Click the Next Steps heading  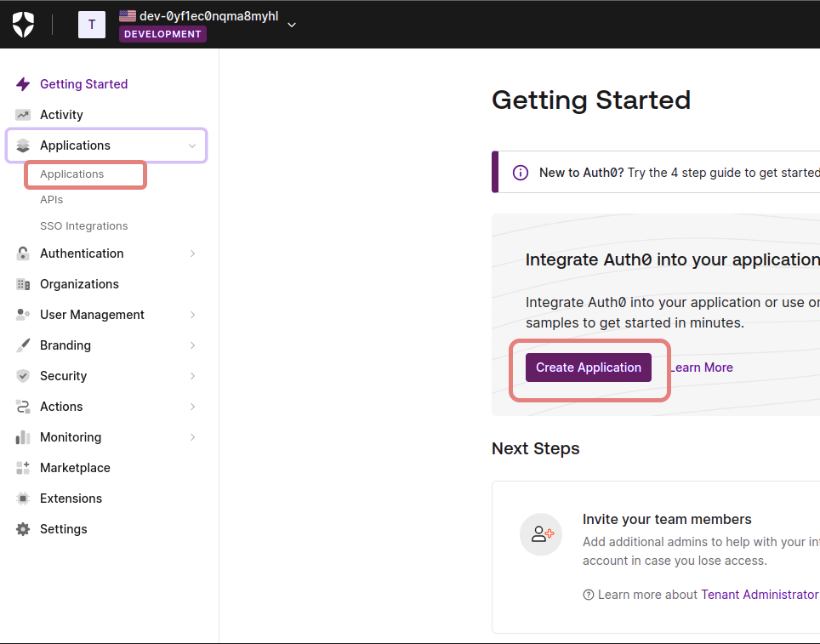pyautogui.click(x=536, y=449)
